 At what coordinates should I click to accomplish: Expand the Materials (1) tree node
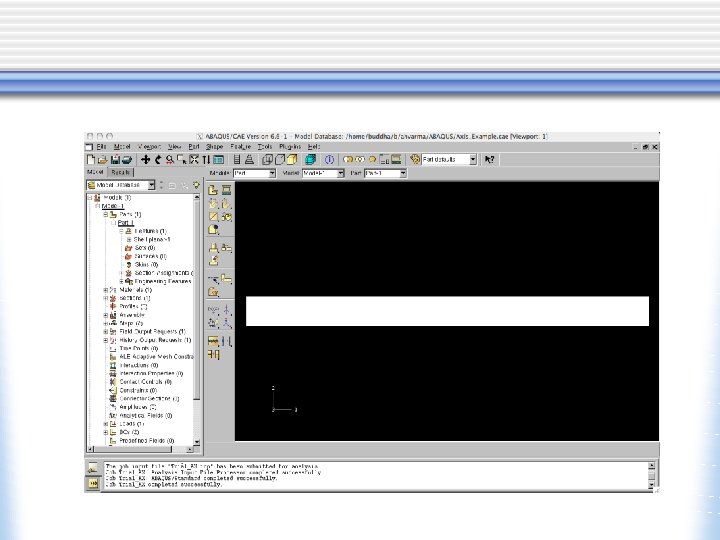coord(106,290)
